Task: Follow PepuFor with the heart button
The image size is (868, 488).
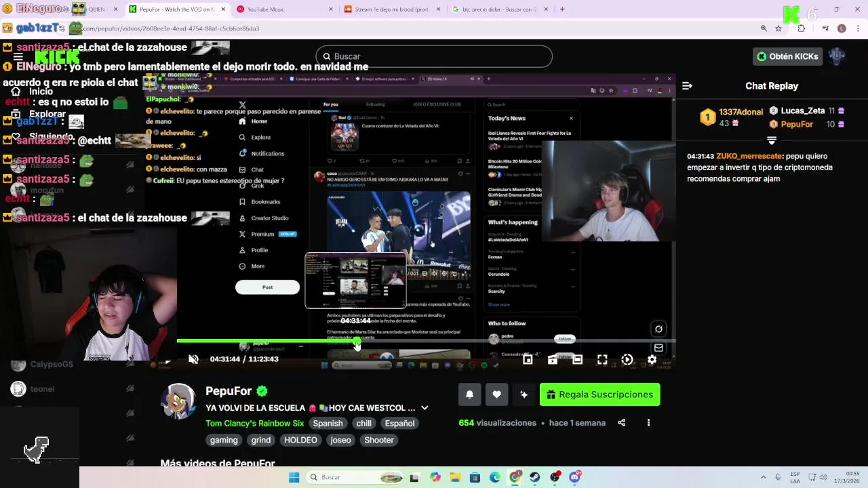Action: pos(496,394)
